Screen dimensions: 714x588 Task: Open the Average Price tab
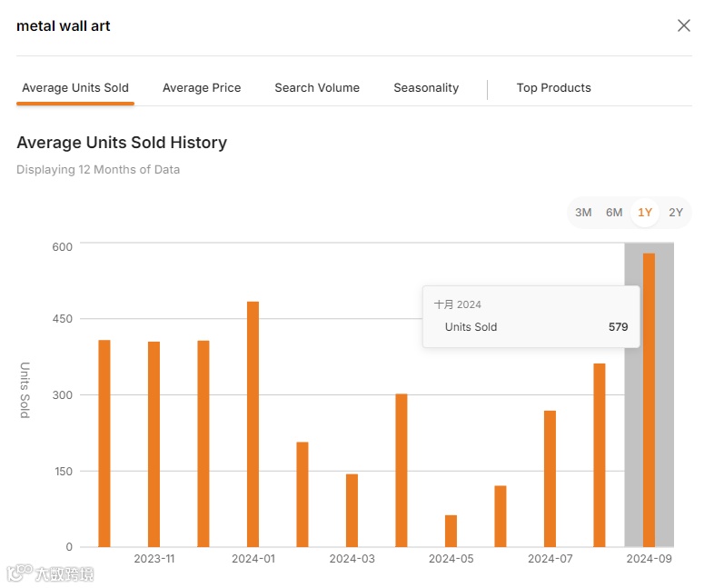pyautogui.click(x=202, y=88)
